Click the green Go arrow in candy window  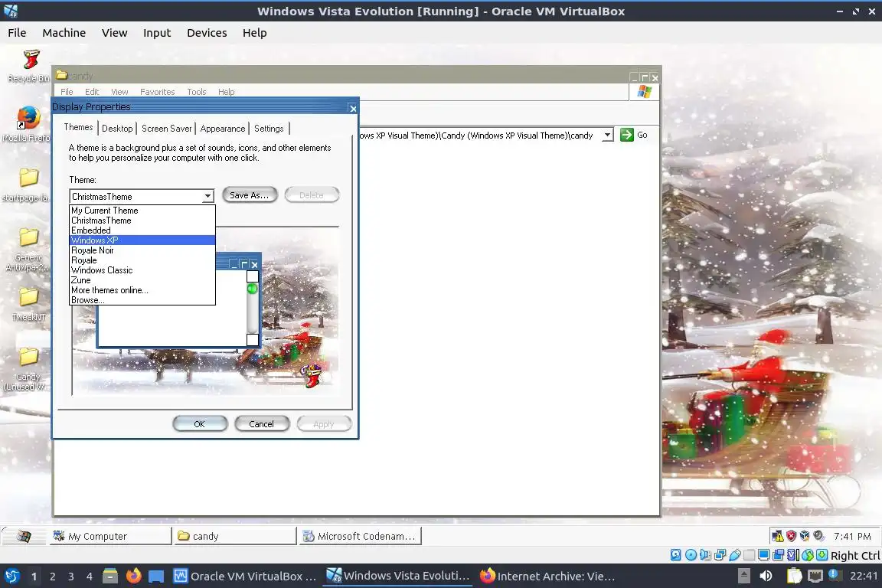626,135
